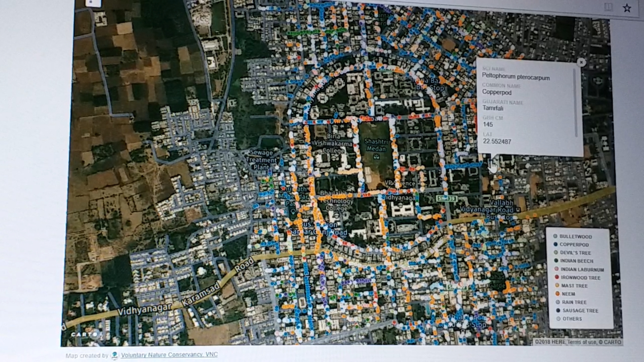Click the Copperpod legend color dot
Screen dimensions: 644x362
coord(555,244)
